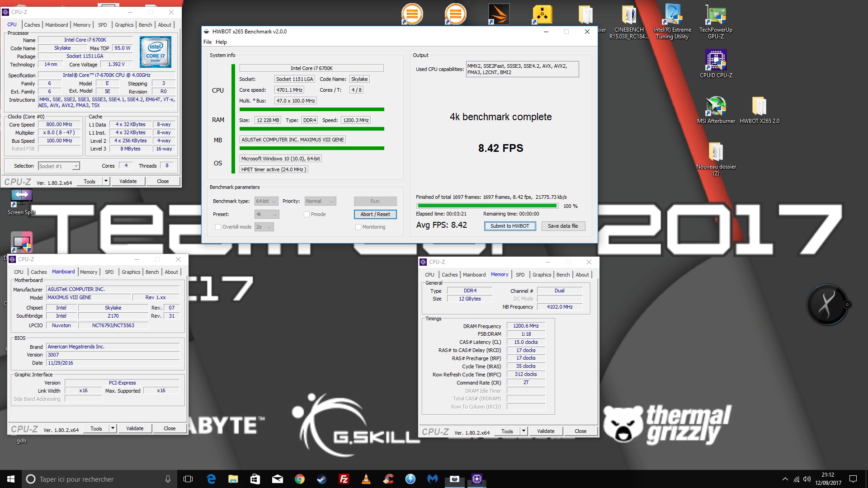
Task: Open the Screen Split desktop shortcut
Action: pos(21,202)
